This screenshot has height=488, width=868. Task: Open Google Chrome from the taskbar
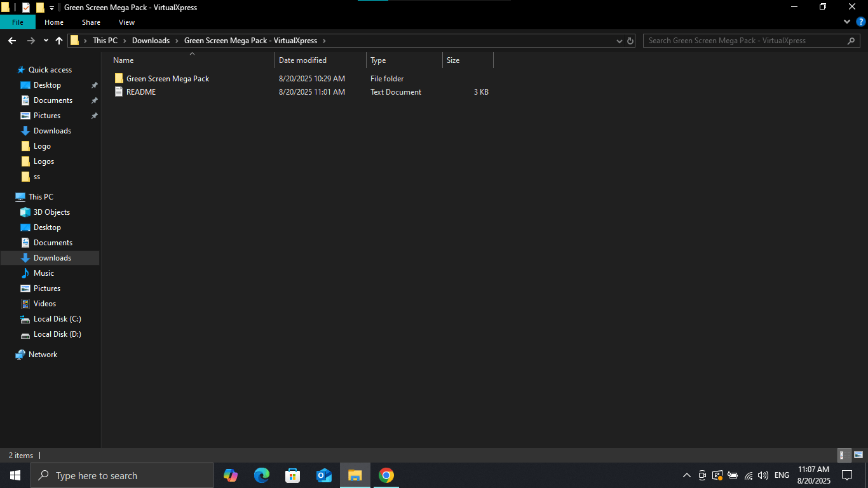point(386,475)
